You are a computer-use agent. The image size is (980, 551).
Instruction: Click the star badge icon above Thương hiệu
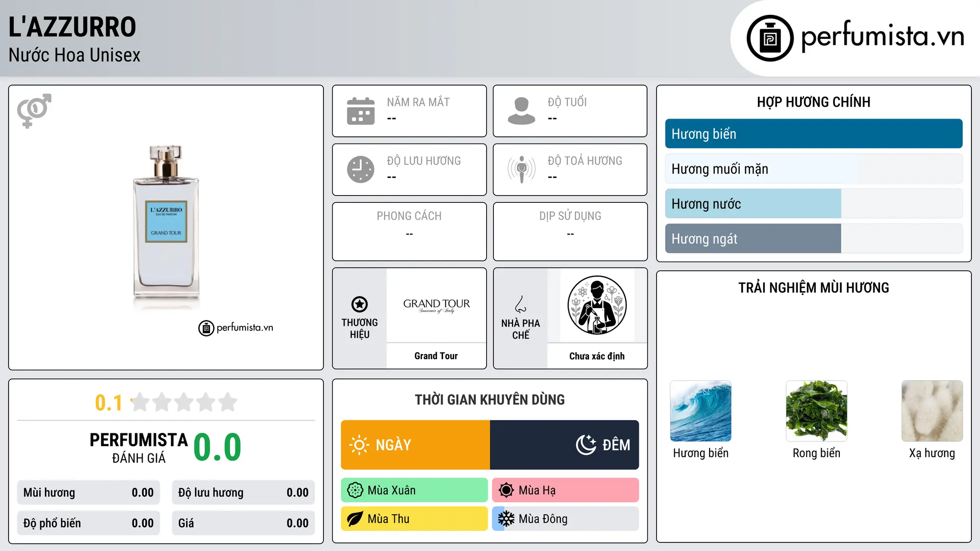point(359,304)
